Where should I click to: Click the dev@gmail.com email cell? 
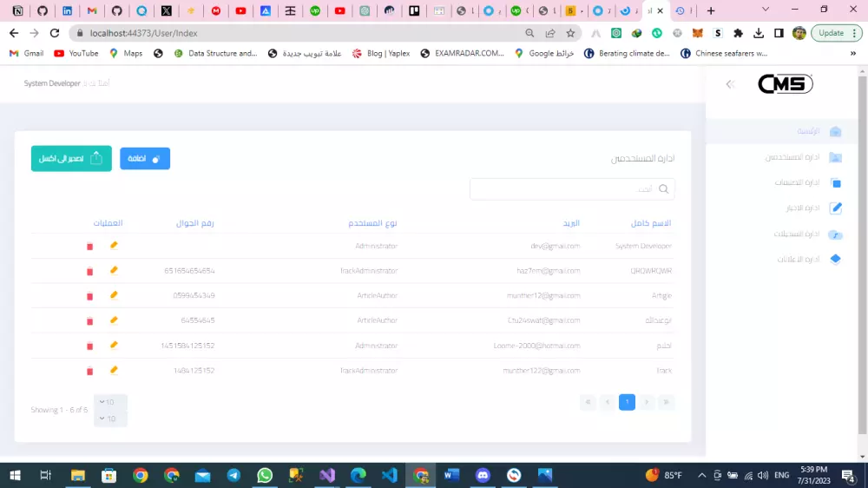tap(556, 246)
